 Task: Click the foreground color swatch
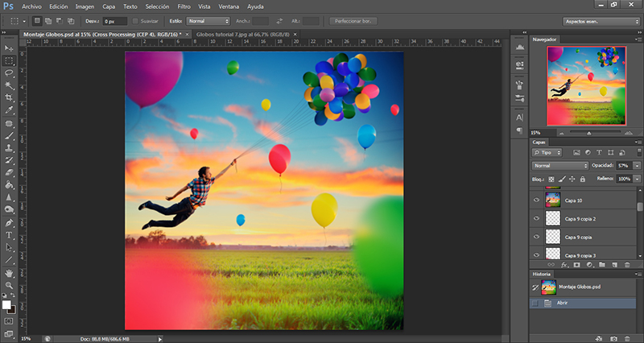tap(6, 305)
